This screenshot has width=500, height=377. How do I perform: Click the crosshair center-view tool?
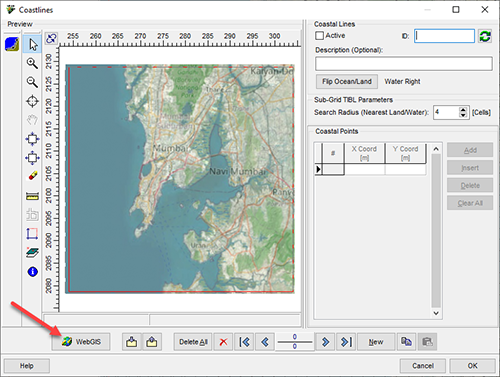(x=32, y=101)
